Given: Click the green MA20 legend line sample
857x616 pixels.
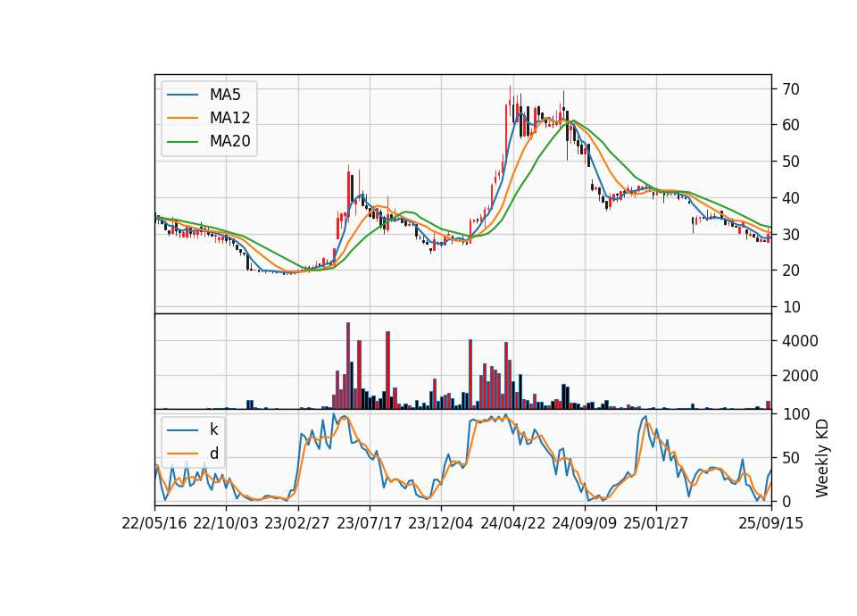Looking at the screenshot, I should tap(182, 141).
